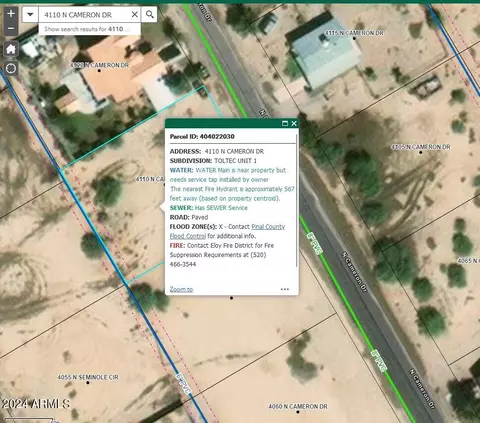The height and width of the screenshot is (423, 480).
Task: Select the 4060 N CAMERON DR parcel point
Action: click(x=298, y=412)
